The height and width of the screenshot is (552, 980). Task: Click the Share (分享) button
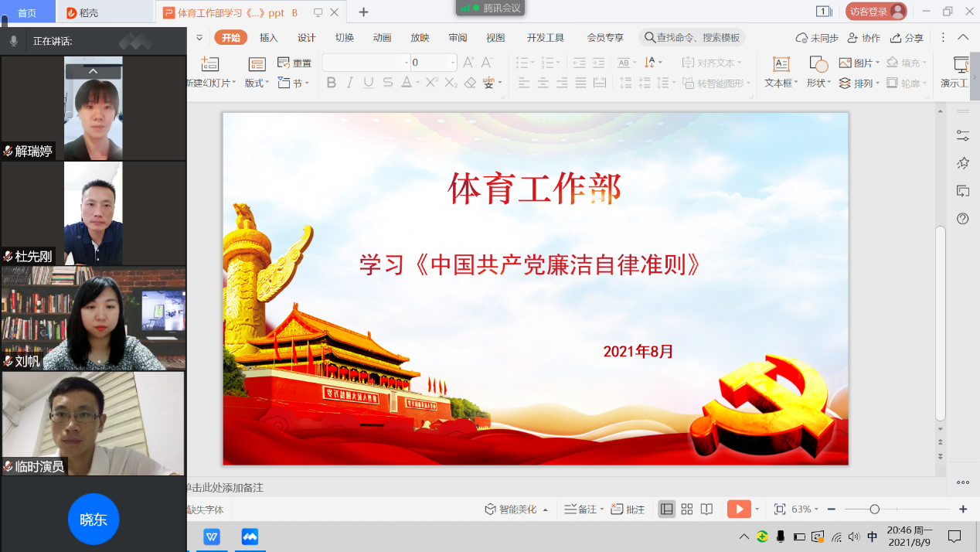[907, 38]
